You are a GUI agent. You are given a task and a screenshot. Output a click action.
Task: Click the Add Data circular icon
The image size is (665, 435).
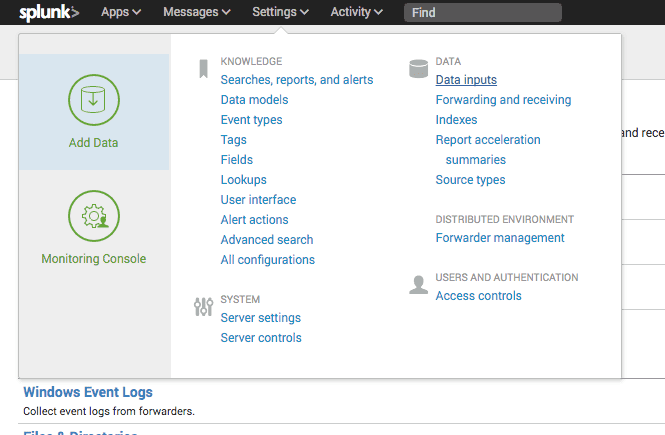point(93,100)
